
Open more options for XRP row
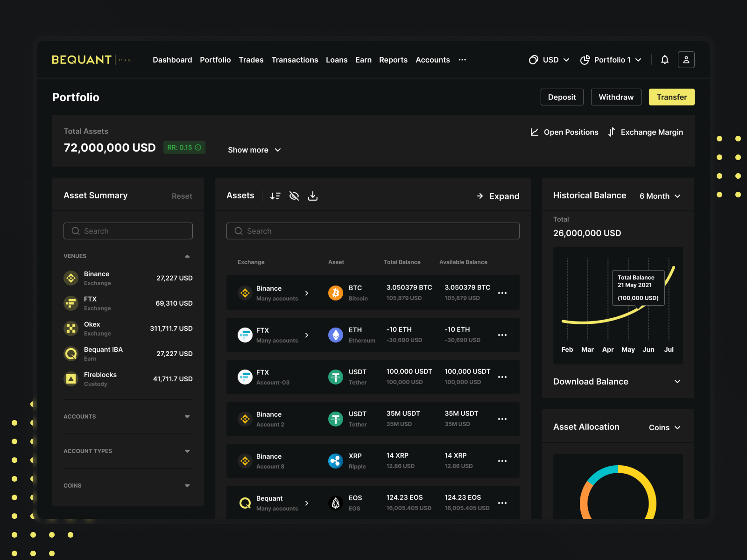pyautogui.click(x=502, y=461)
